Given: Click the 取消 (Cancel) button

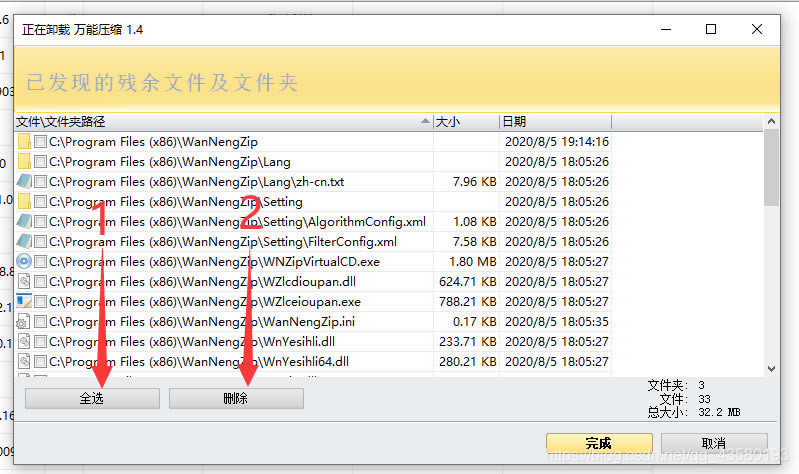Looking at the screenshot, I should (714, 443).
